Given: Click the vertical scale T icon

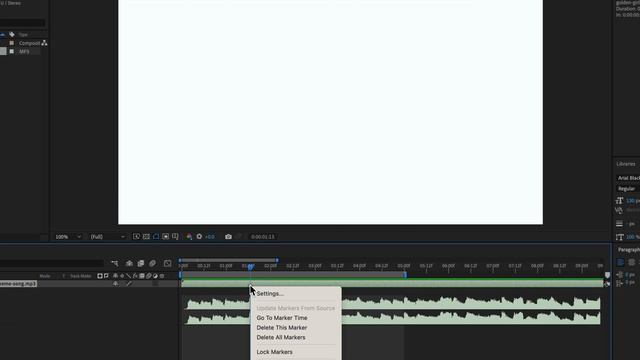Looking at the screenshot, I should (x=619, y=237).
